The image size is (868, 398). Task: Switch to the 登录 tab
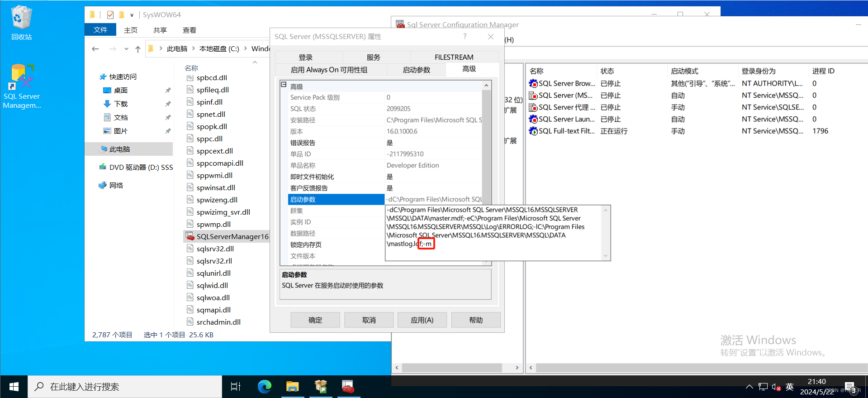[x=306, y=57]
